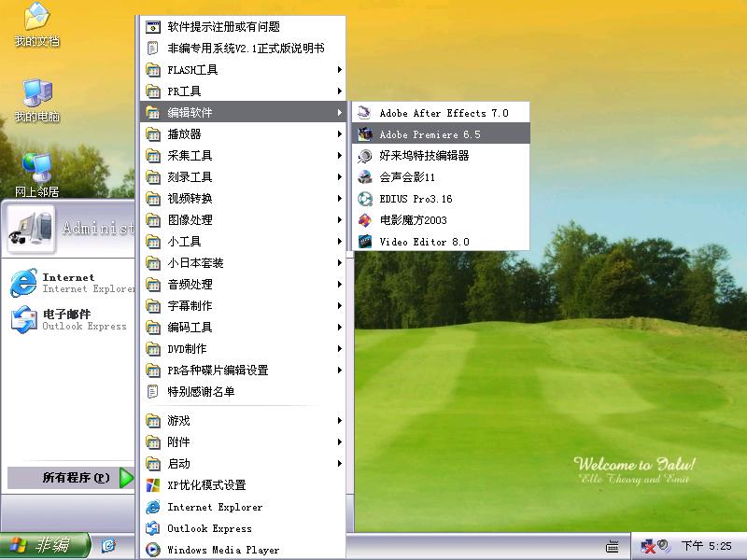The height and width of the screenshot is (560, 747).
Task: Click the Outlook Express icon in programs list
Action: (153, 528)
